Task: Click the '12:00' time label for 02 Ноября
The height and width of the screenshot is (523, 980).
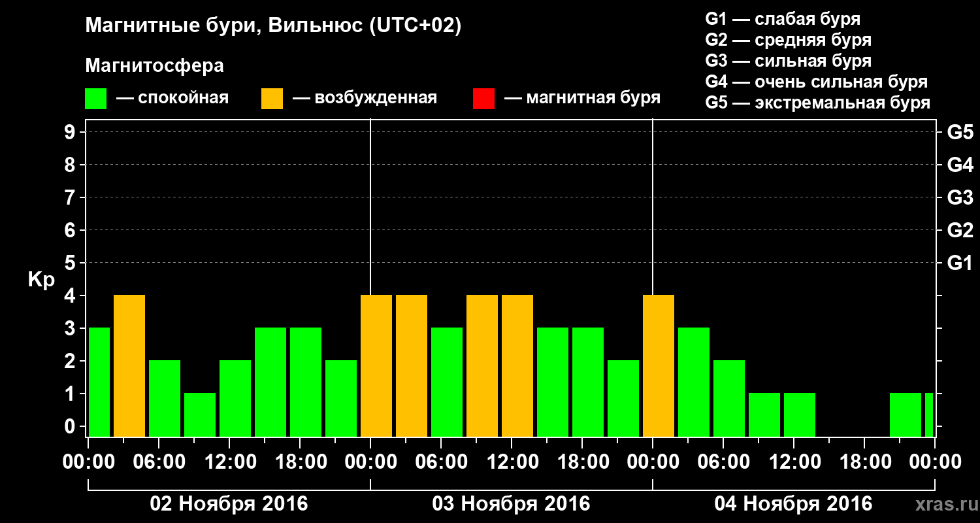Action: pyautogui.click(x=229, y=462)
